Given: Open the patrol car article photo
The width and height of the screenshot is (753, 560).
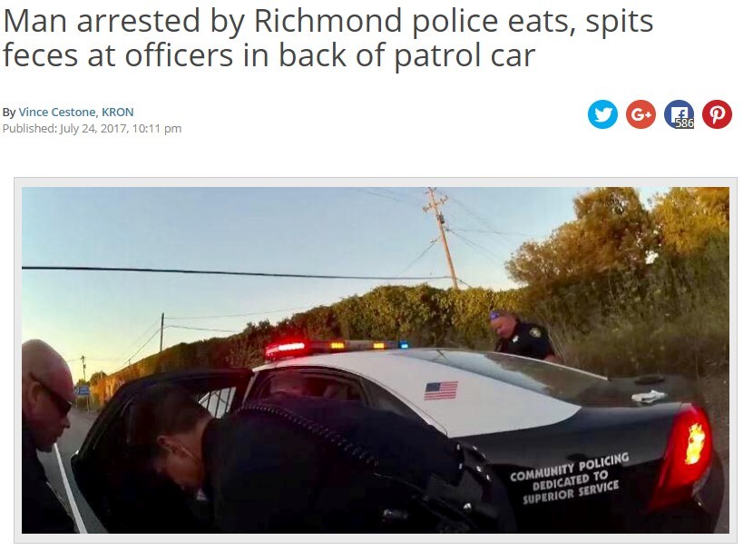Looking at the screenshot, I should pyautogui.click(x=376, y=360).
